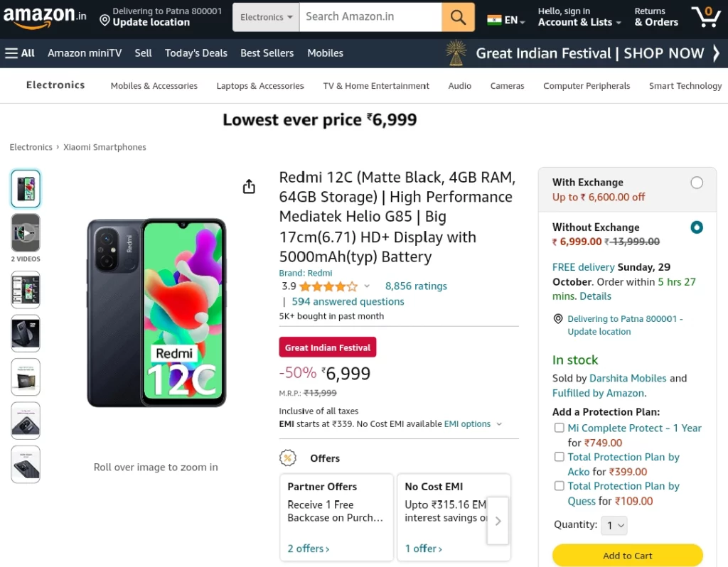
Task: Click the Add to Cart button
Action: pos(627,556)
